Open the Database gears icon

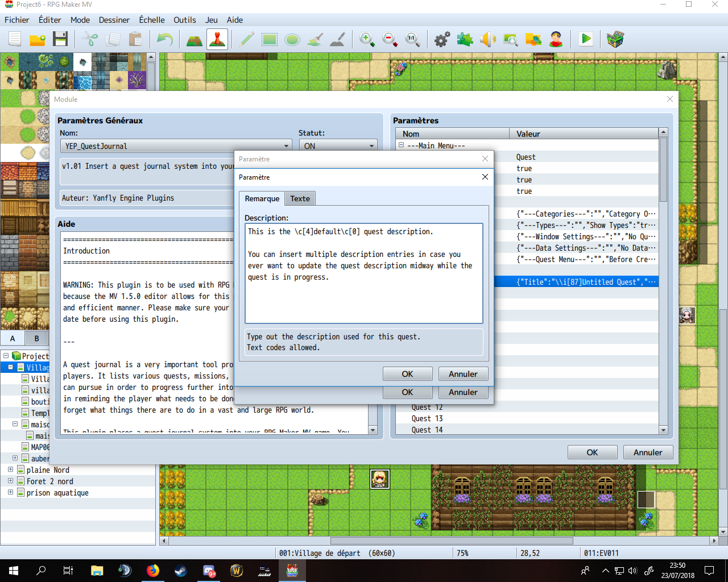point(442,39)
